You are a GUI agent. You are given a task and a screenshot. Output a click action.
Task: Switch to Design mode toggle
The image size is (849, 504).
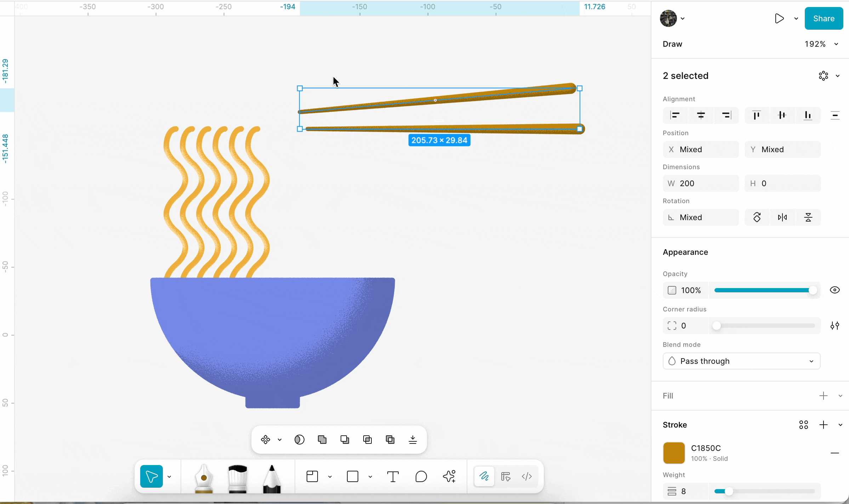[x=506, y=476]
